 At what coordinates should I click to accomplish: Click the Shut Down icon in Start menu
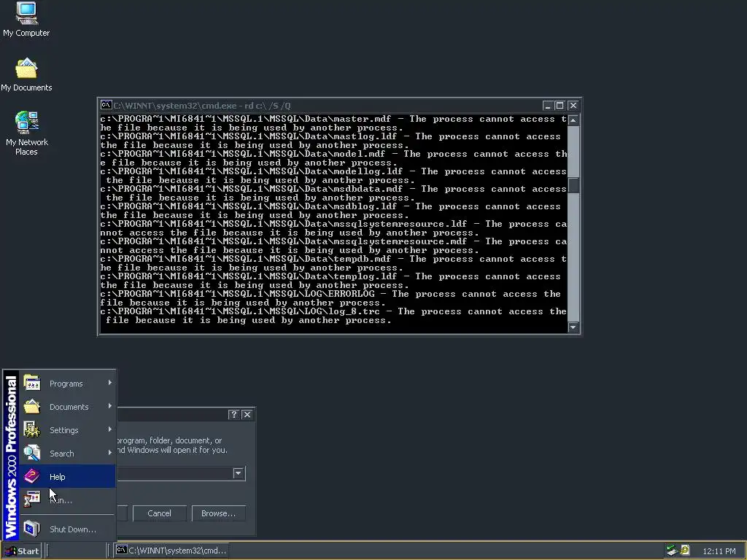32,529
